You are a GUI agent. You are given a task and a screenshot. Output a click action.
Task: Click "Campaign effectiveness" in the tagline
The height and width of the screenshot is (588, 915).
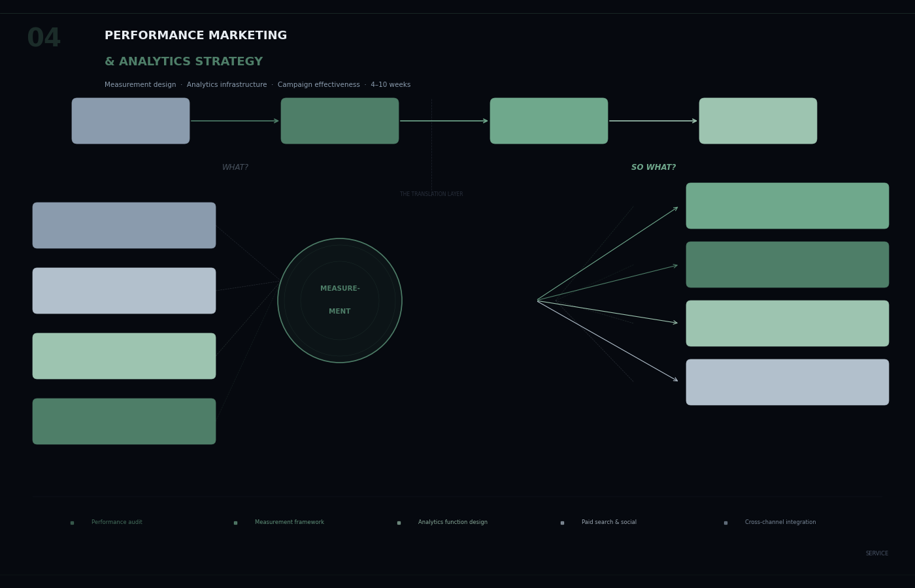[319, 85]
